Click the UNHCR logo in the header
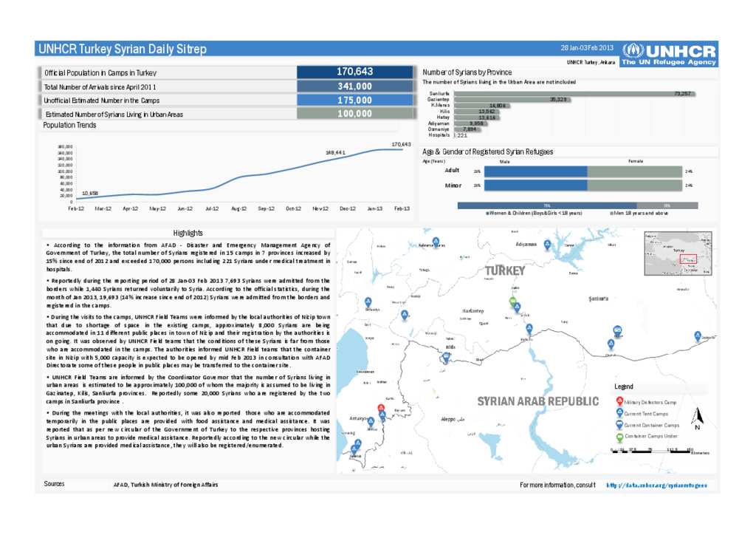756x535 pixels. [669, 55]
